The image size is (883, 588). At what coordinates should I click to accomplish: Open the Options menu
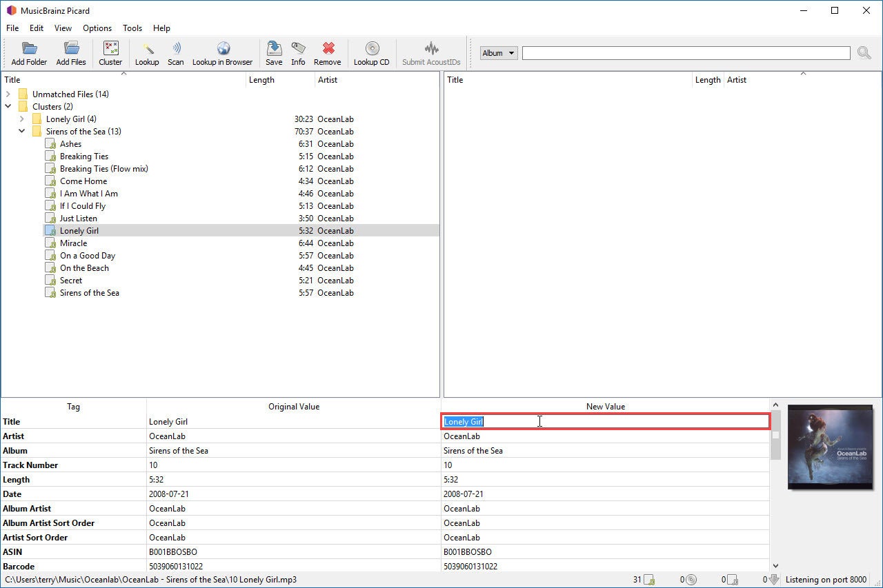coord(97,28)
